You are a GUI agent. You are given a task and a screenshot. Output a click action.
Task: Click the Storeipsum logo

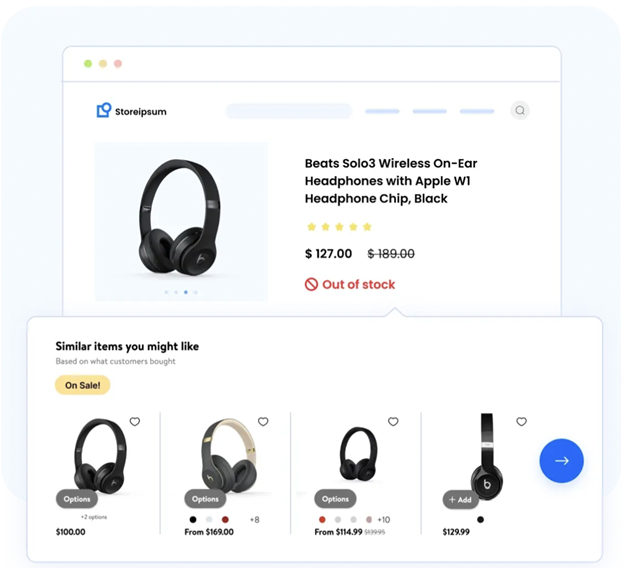pos(132,111)
